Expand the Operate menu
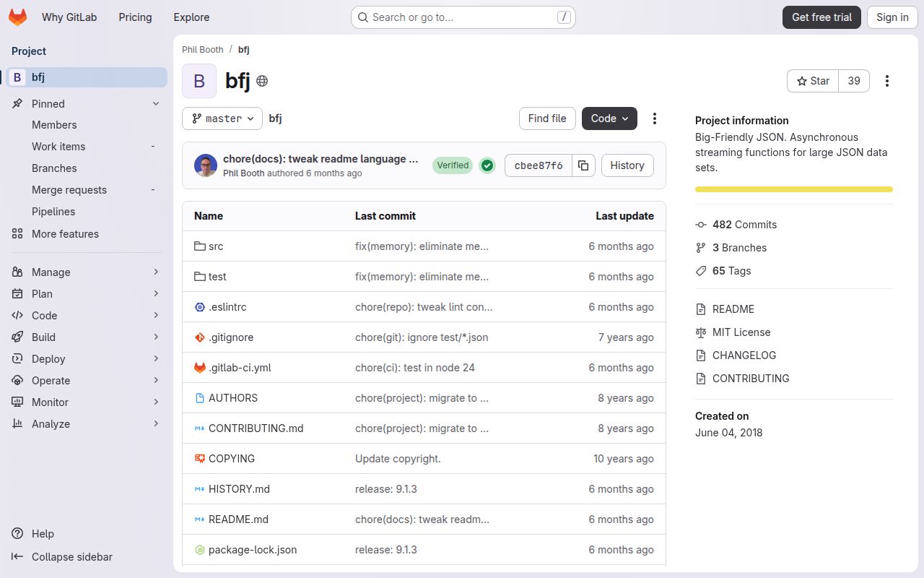Image resolution: width=924 pixels, height=578 pixels. [87, 381]
